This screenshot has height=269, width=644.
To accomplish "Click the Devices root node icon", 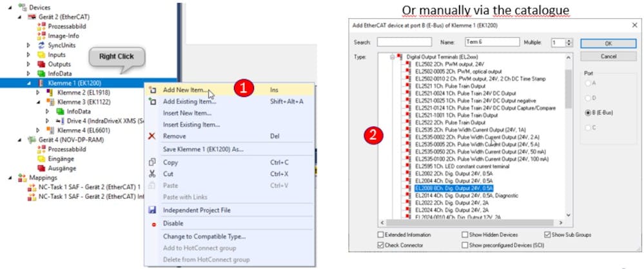I will tap(22, 7).
